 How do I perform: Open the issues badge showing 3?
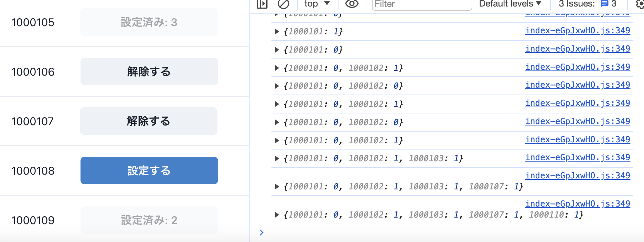tap(609, 4)
